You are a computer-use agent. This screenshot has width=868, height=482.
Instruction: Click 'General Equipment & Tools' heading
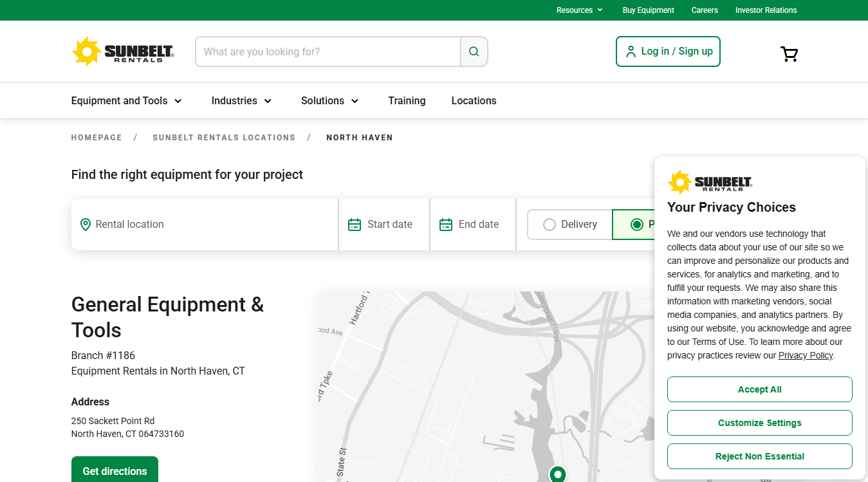168,317
